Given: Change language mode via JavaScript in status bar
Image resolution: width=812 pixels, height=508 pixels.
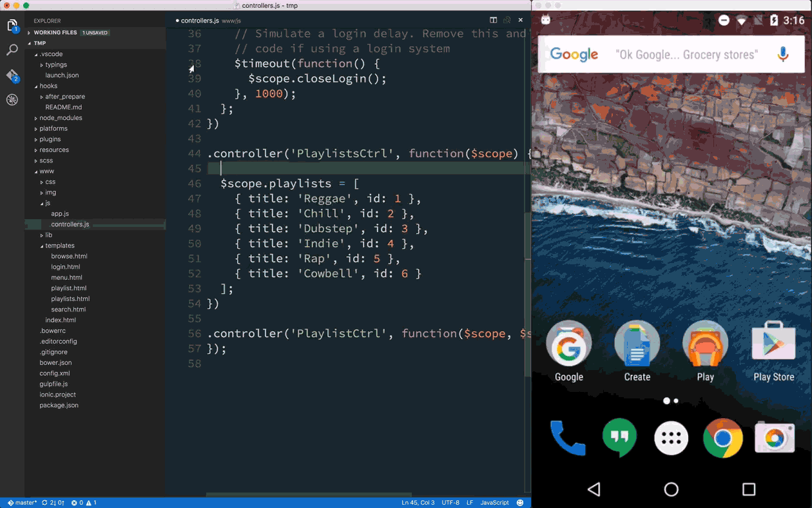Looking at the screenshot, I should pyautogui.click(x=494, y=502).
